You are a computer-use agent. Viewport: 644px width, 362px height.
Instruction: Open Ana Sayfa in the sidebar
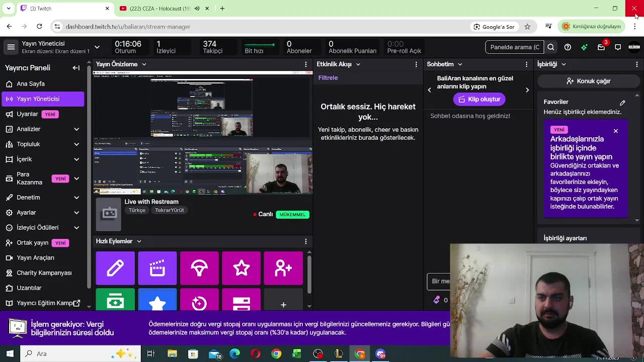coord(43,84)
